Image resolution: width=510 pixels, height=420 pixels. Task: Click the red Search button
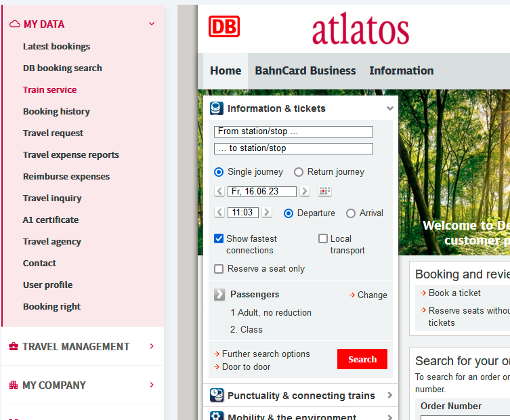click(x=362, y=359)
